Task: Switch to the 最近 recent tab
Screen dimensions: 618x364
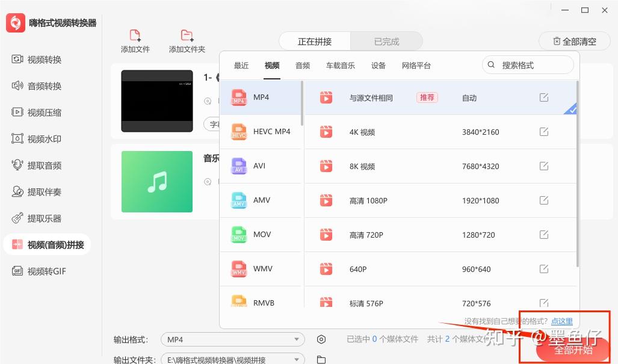Action: point(241,66)
